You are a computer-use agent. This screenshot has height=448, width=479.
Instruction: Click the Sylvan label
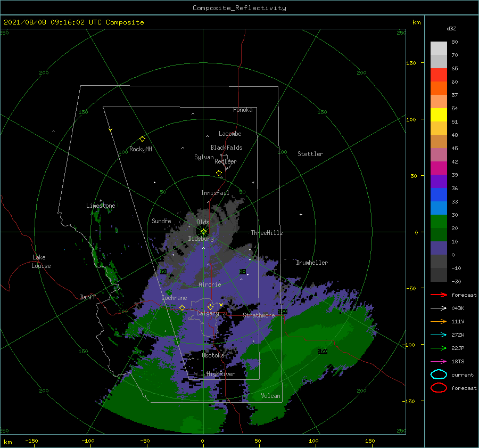pyautogui.click(x=204, y=157)
